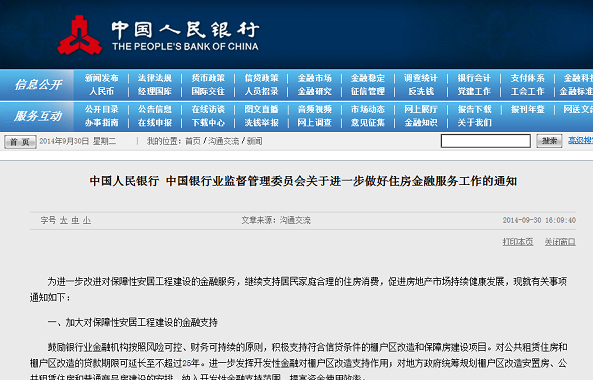The height and width of the screenshot is (380, 593).
Task: Click the article title about 住房金融服务工作
Action: click(303, 181)
